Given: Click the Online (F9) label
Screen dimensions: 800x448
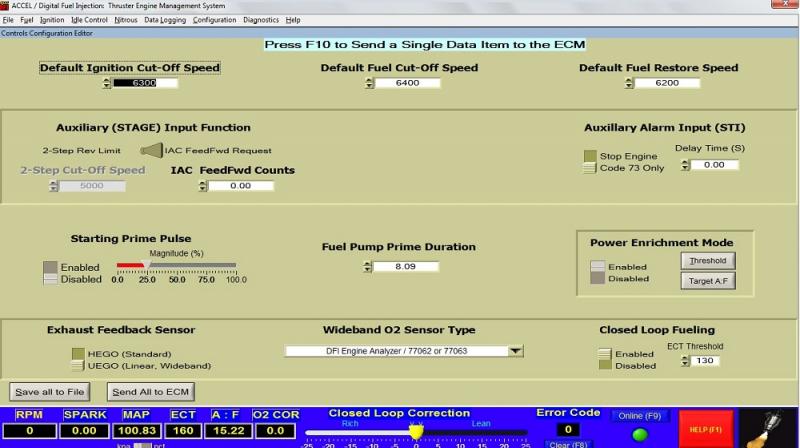Looking at the screenshot, I should pos(639,416).
